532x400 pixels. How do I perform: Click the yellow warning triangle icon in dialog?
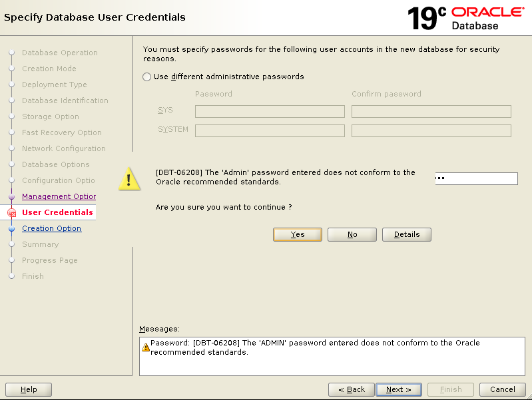point(129,179)
